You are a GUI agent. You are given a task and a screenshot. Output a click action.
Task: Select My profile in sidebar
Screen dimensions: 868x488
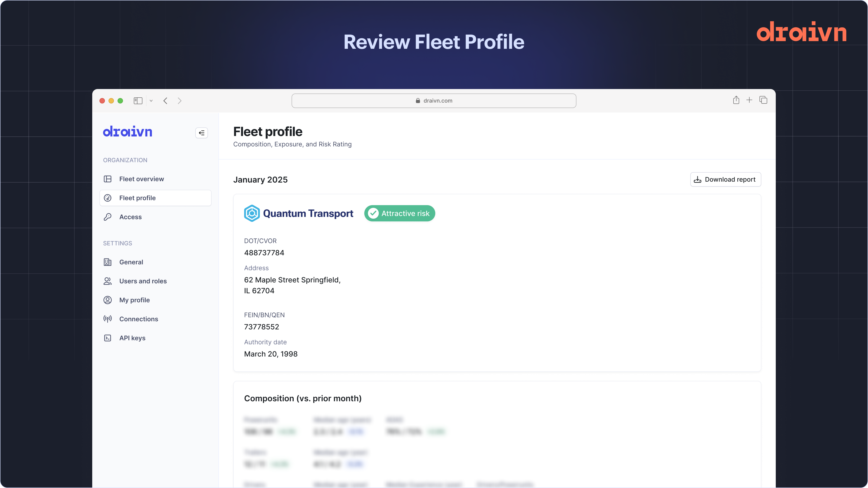(134, 300)
